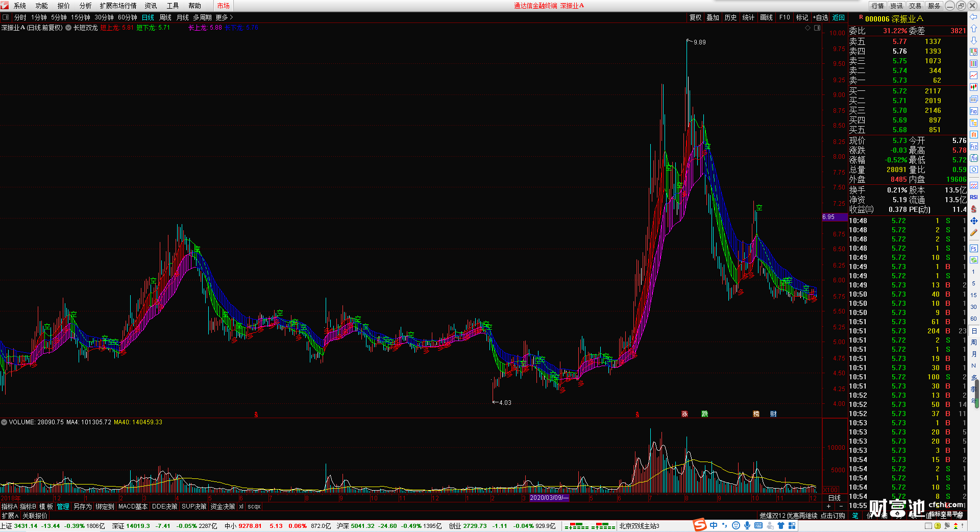
Task: Click the diamond icon at chart top-right
Action: pos(808,28)
